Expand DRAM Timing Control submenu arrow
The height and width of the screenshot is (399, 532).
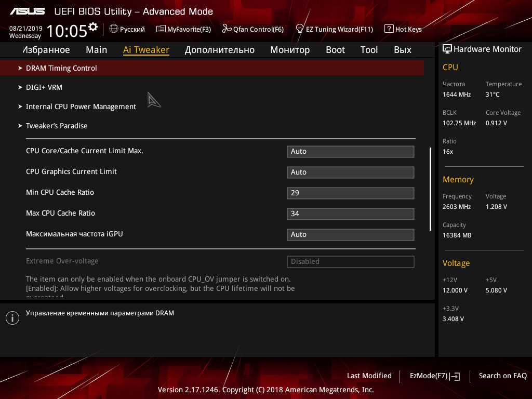(x=20, y=68)
